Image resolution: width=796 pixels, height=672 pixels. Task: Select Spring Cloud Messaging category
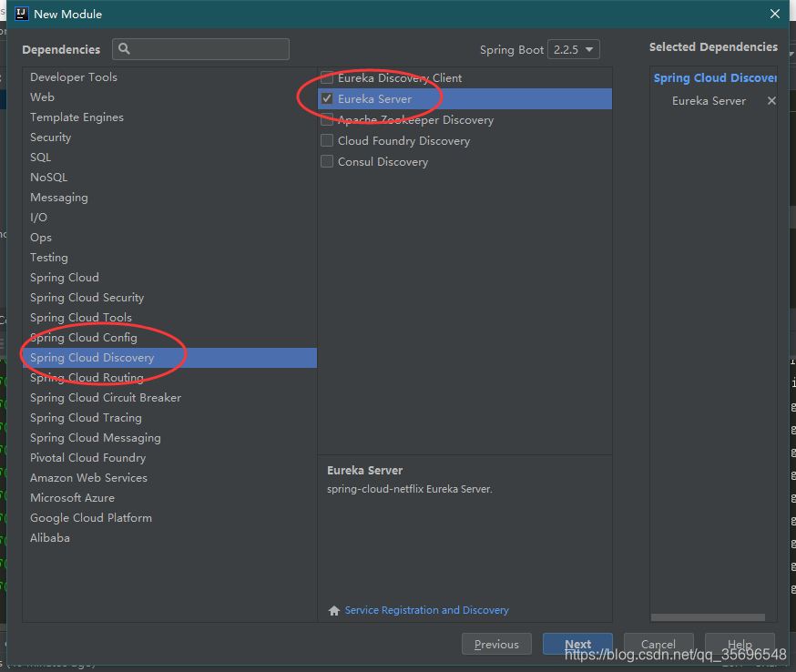(x=169, y=438)
